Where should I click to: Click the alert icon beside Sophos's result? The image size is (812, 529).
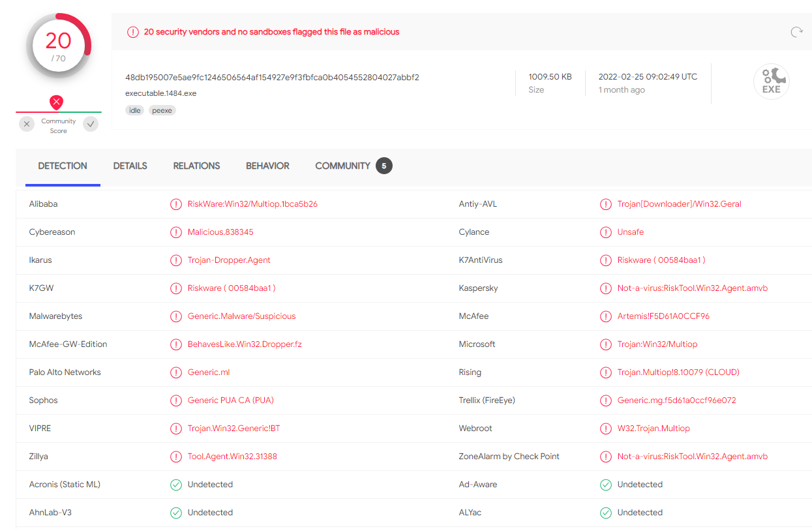tap(176, 401)
